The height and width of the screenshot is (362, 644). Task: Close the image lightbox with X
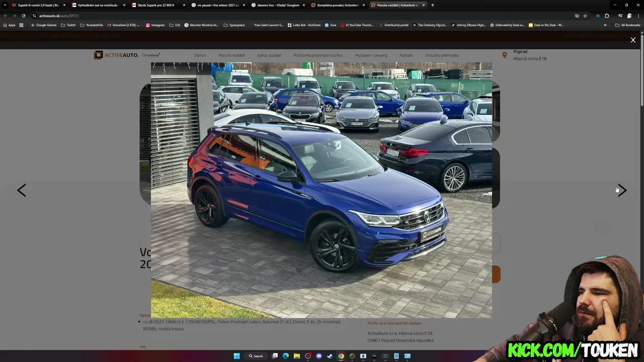point(633,40)
